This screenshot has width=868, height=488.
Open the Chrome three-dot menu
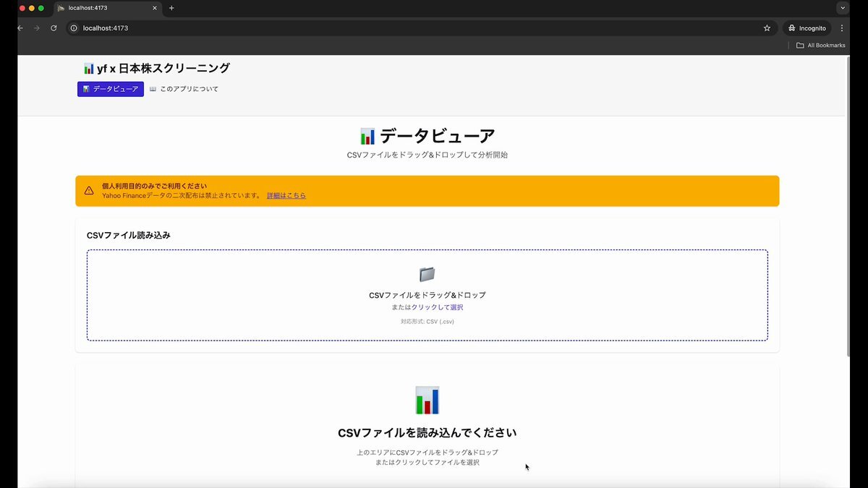tap(842, 28)
